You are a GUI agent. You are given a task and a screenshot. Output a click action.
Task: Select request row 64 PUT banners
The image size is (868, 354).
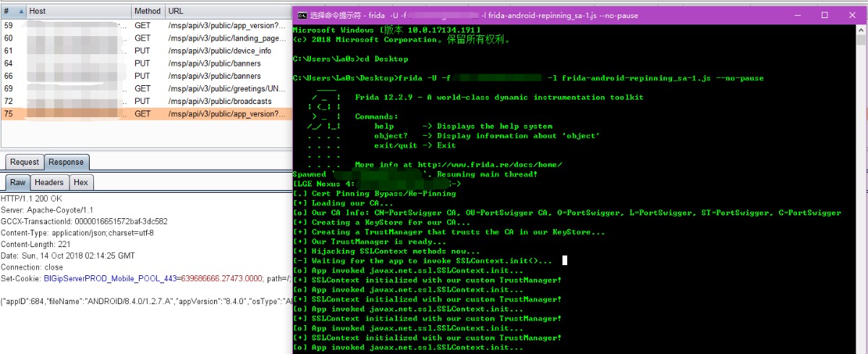[x=146, y=64]
